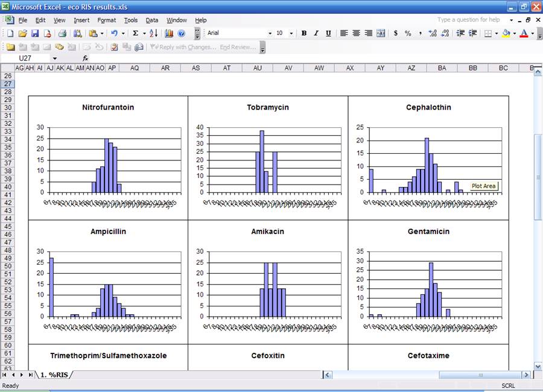Viewport: 543px width, 392px height.
Task: Jump to the first sheet tab arrow
Action: pos(4,375)
